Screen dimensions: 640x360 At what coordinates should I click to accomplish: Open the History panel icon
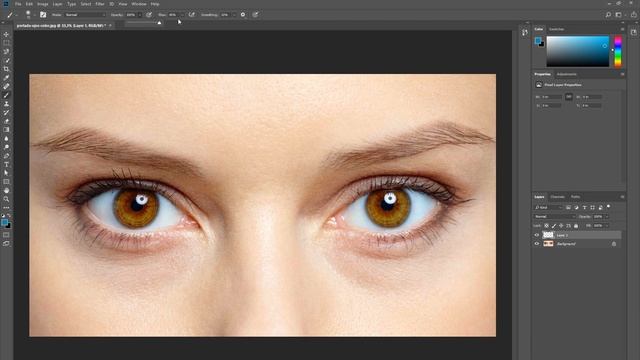click(524, 32)
